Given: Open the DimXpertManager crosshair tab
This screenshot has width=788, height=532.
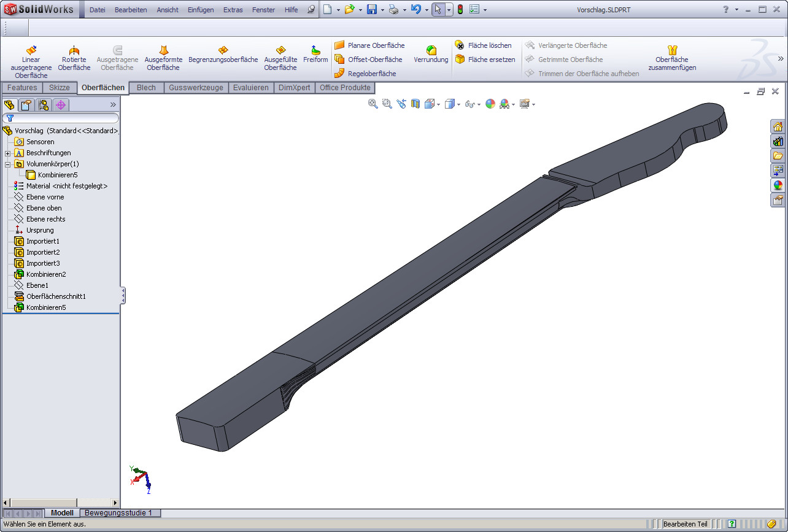Looking at the screenshot, I should [x=61, y=105].
